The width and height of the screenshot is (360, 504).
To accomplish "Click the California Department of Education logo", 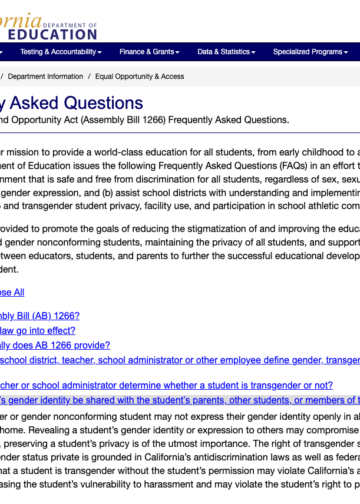I will coord(48,27).
